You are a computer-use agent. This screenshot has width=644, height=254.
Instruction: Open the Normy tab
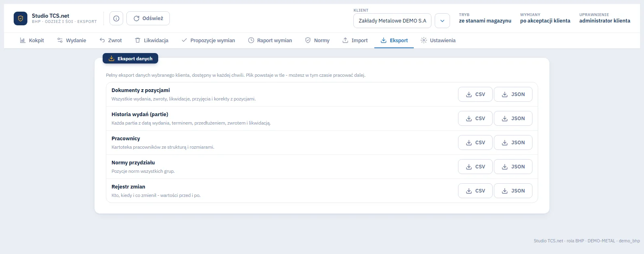pos(317,41)
